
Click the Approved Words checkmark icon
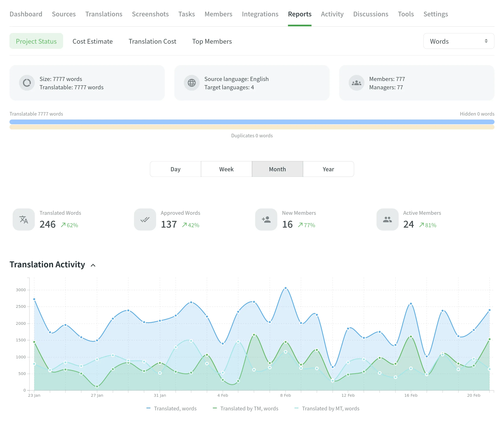pyautogui.click(x=145, y=220)
